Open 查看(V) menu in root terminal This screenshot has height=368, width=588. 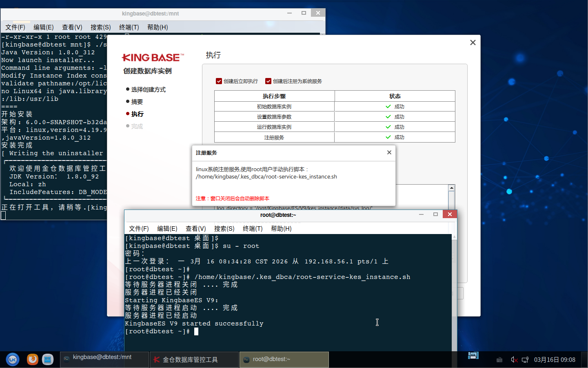(x=196, y=229)
